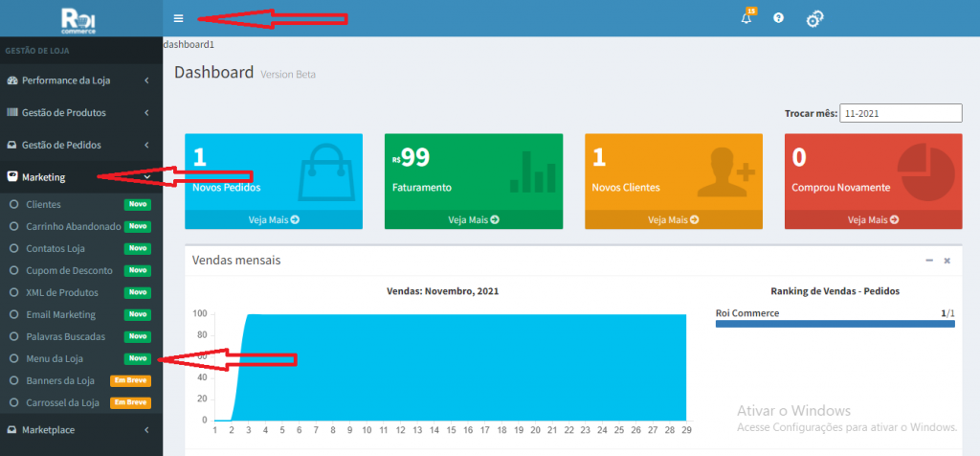Click the shopping bag icon on Novos Pedidos
The image size is (980, 456).
point(329,171)
